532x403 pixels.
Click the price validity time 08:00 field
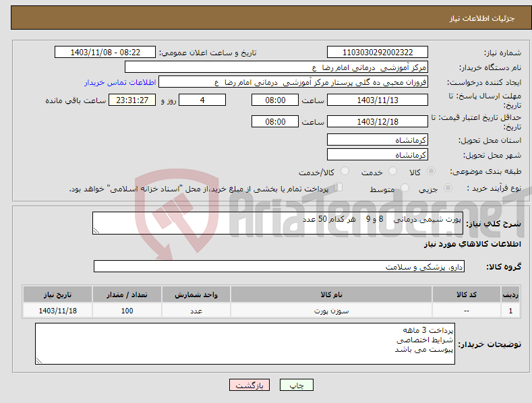click(x=275, y=121)
